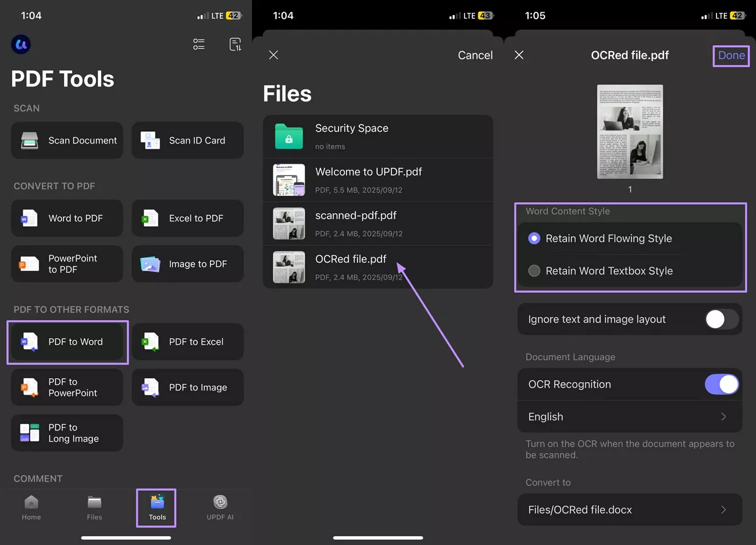Choose Word to PDF conversion
The image size is (756, 545).
click(x=67, y=218)
